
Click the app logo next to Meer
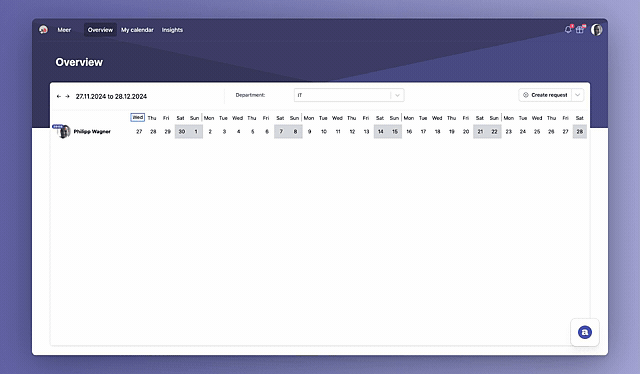click(43, 29)
